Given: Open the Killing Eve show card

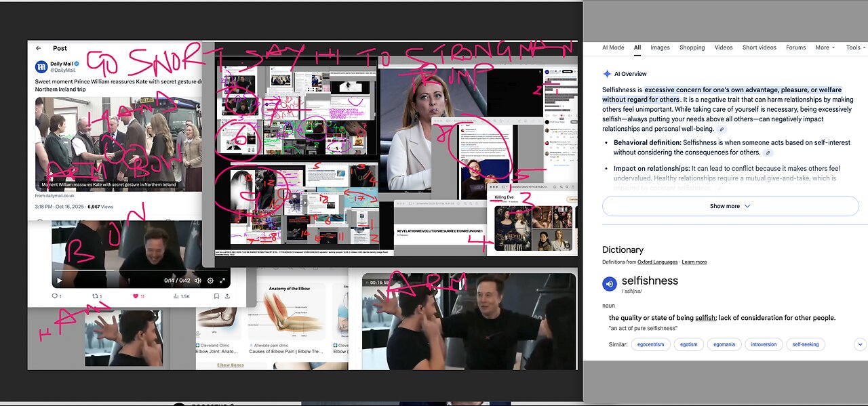Looking at the screenshot, I should (533, 222).
